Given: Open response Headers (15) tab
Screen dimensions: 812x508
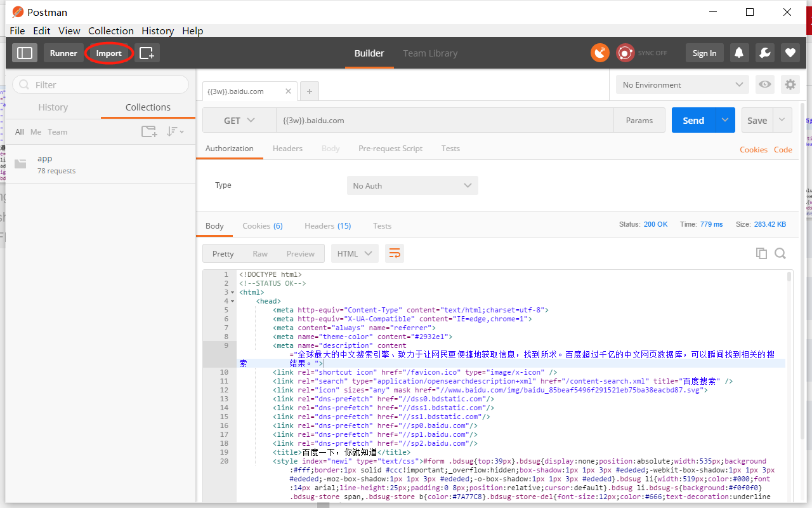Looking at the screenshot, I should [327, 225].
